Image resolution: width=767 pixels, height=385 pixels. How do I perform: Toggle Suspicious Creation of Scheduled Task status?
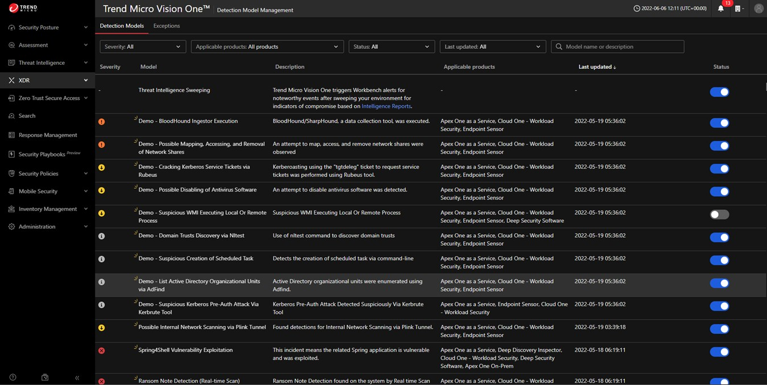point(719,260)
